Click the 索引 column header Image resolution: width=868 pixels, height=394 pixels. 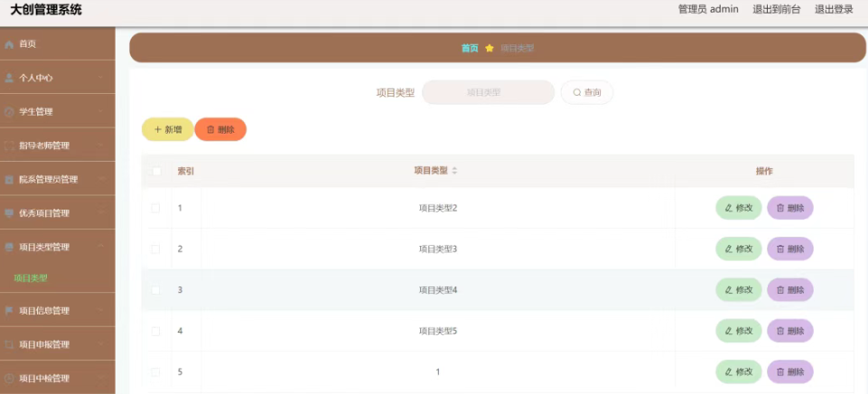click(185, 171)
